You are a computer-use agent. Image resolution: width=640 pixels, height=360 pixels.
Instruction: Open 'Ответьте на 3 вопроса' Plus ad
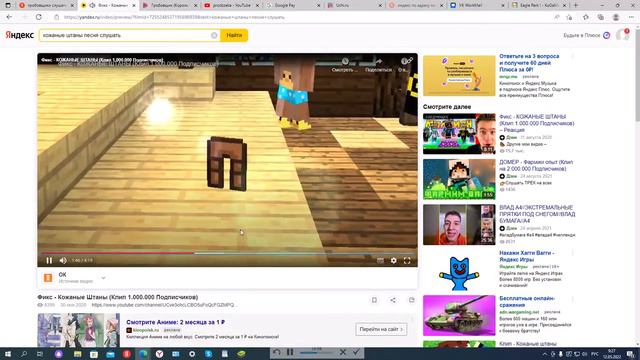point(529,63)
